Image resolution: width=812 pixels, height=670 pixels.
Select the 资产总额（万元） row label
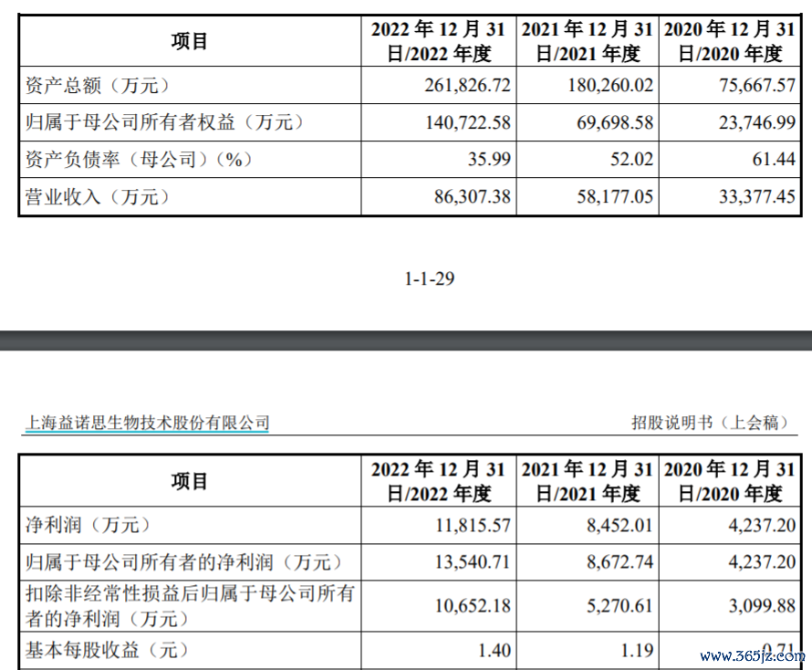tap(97, 86)
